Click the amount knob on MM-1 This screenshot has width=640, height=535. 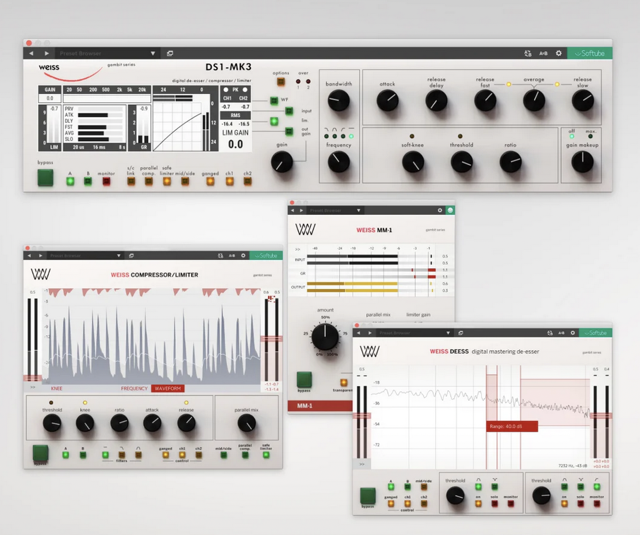tap(325, 337)
